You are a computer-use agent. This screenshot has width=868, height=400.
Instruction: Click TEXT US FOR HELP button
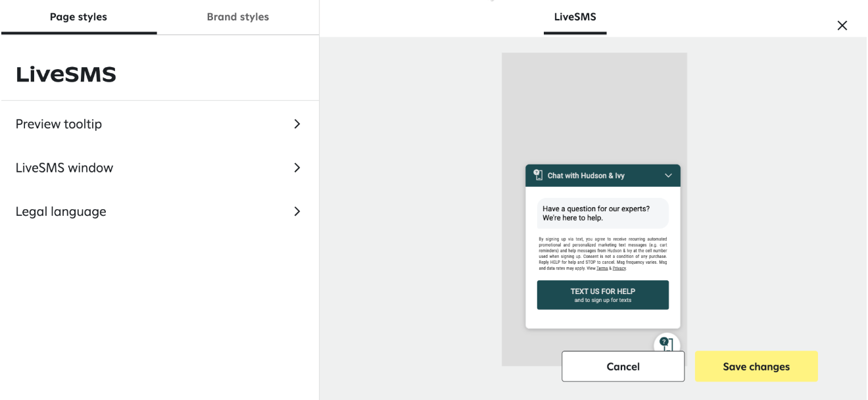[x=602, y=295]
